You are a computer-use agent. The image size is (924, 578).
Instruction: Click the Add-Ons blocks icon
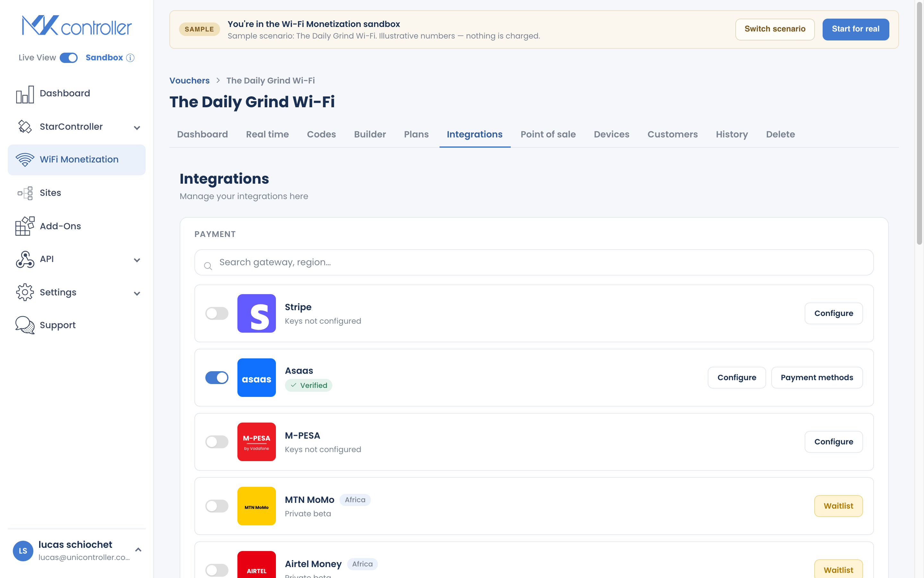[x=25, y=226]
